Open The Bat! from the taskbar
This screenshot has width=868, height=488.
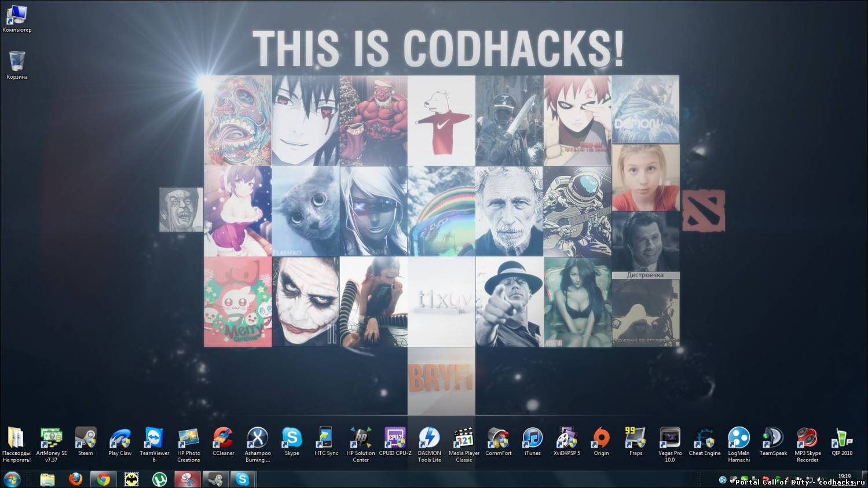132,479
